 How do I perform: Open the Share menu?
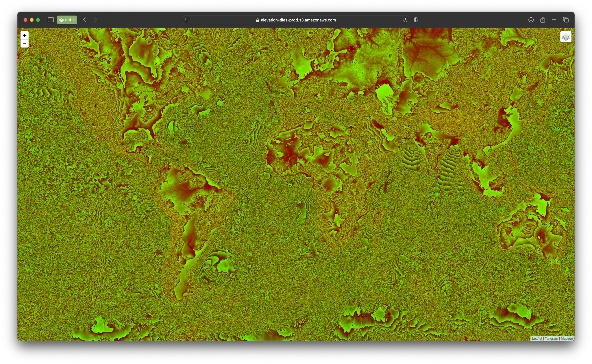pyautogui.click(x=543, y=20)
